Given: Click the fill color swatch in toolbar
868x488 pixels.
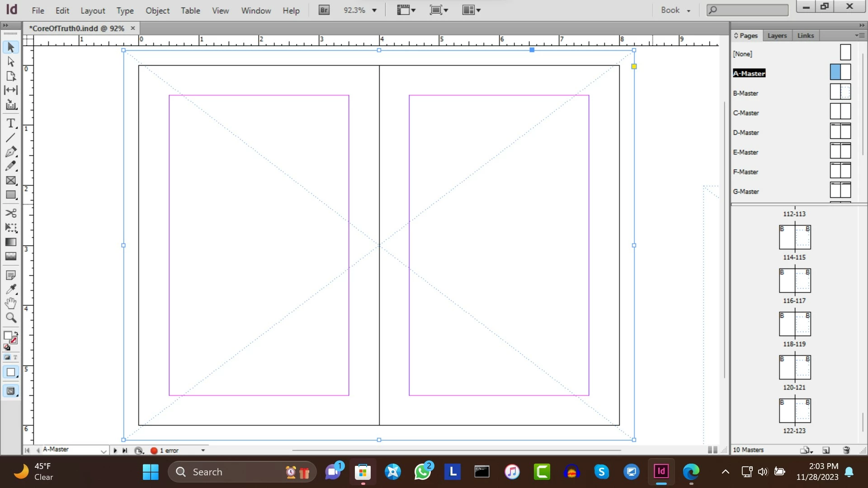Looking at the screenshot, I should (x=8, y=336).
